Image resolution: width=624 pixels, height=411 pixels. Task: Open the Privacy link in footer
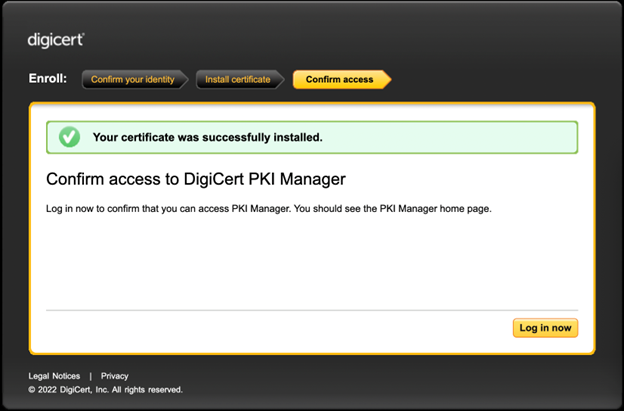(115, 376)
